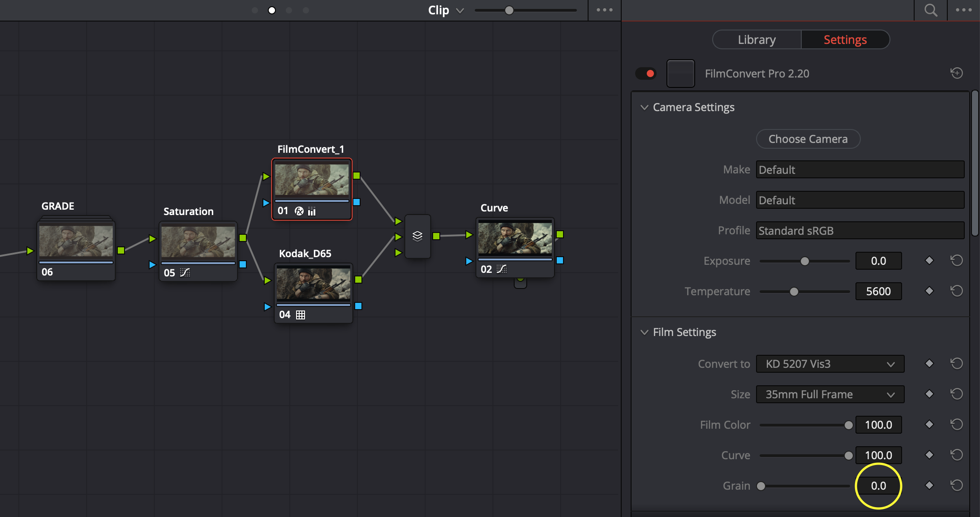Open the Convert to film stock dropdown

830,364
